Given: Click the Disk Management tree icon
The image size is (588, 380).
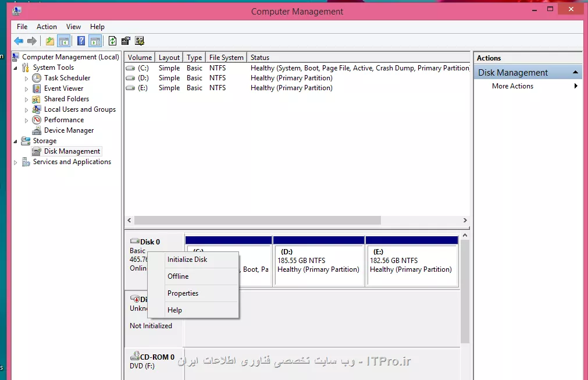Looking at the screenshot, I should 37,151.
